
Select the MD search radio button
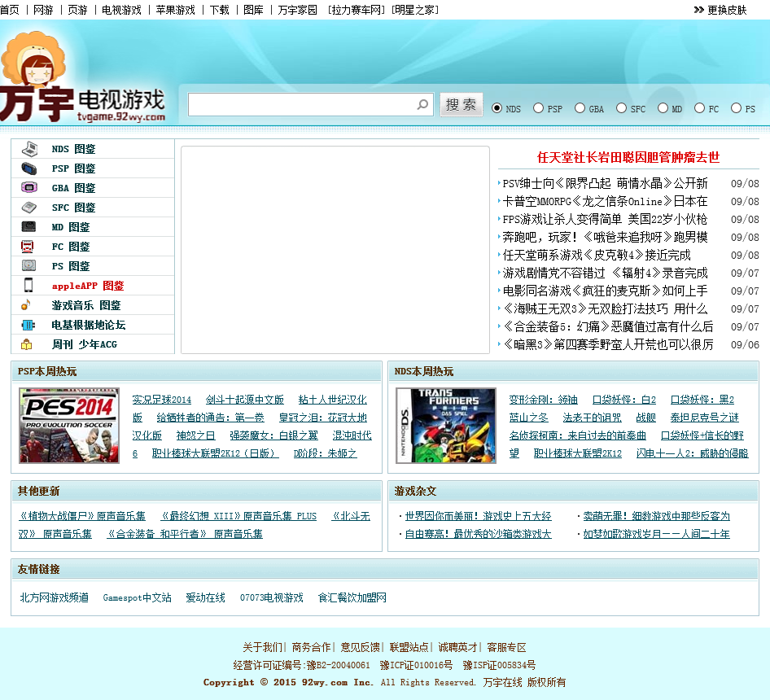pos(663,108)
